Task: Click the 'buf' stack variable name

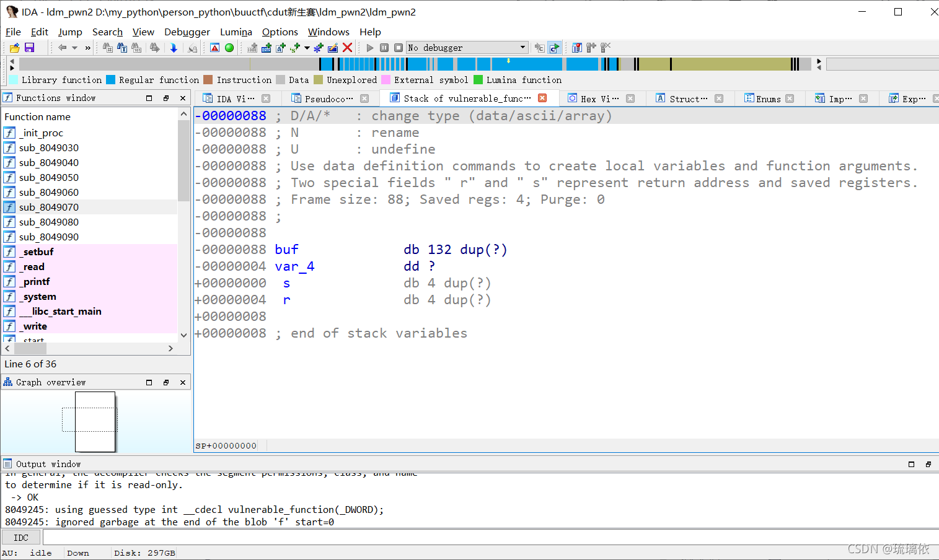Action: pos(287,250)
